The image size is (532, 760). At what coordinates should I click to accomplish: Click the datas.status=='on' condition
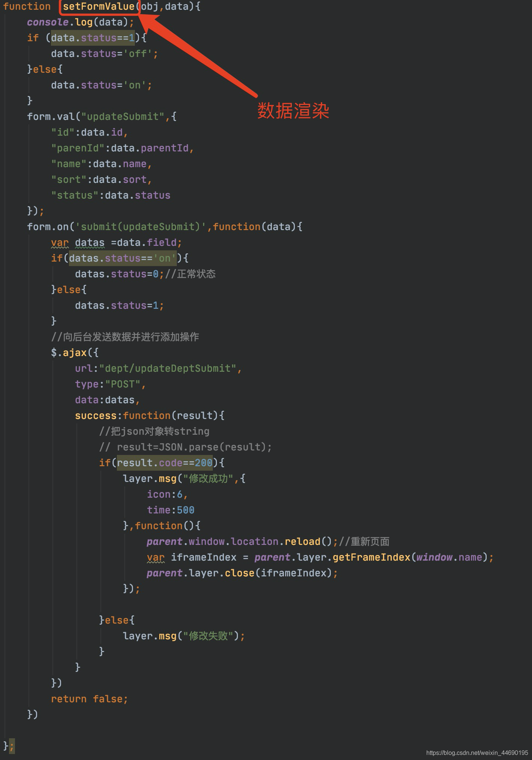(x=123, y=258)
